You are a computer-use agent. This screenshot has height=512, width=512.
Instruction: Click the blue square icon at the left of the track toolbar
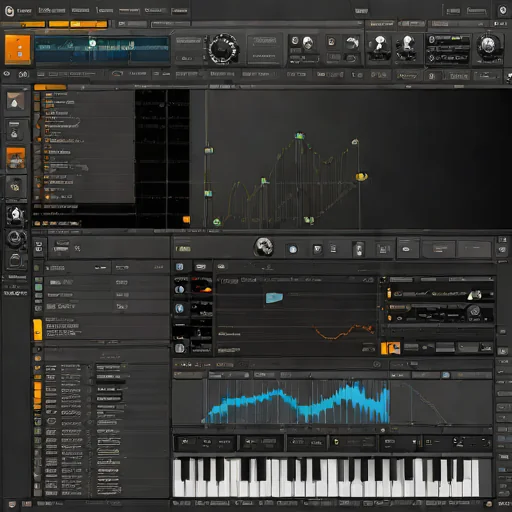(179, 267)
